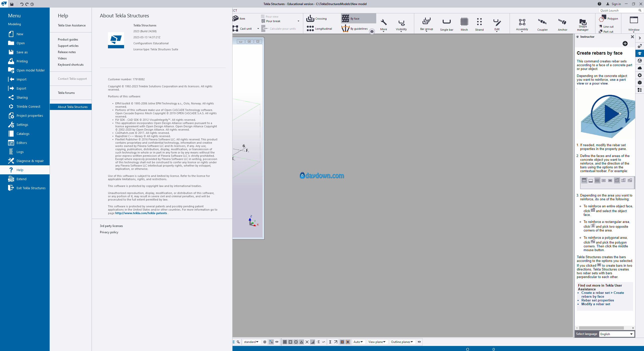The height and width of the screenshot is (351, 644).
Task: Toggle the plain square snap switch
Action: [x=290, y=342]
